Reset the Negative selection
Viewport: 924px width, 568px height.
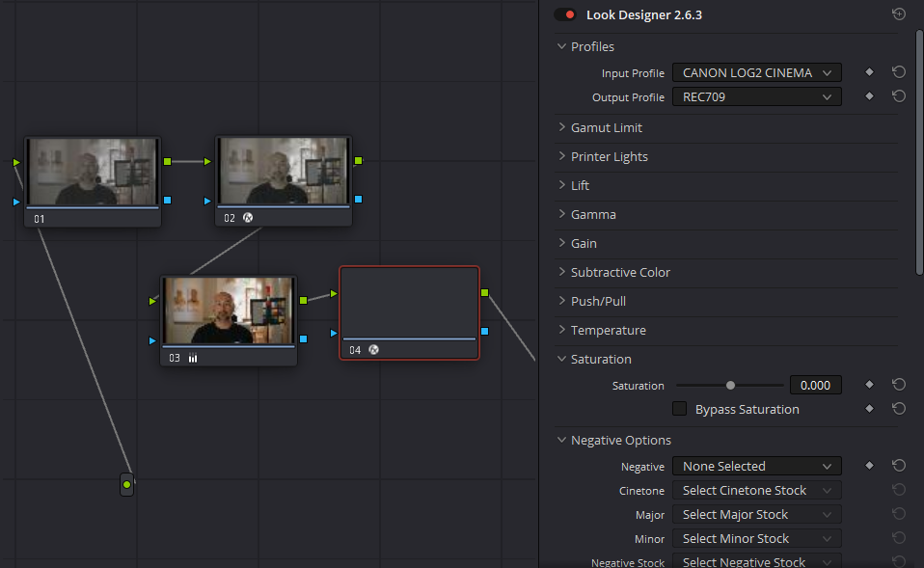(899, 466)
